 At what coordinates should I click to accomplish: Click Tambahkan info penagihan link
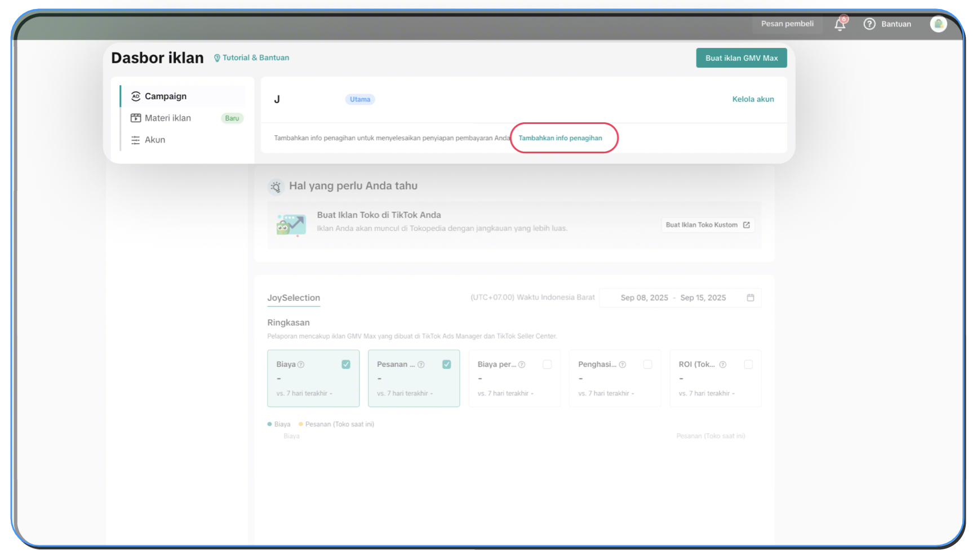click(560, 138)
